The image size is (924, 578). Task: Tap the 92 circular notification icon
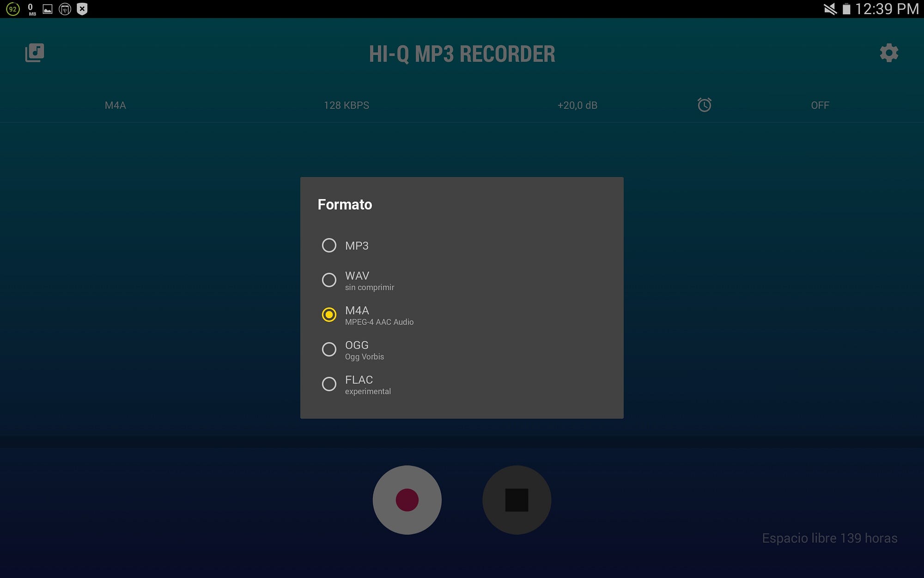click(13, 9)
